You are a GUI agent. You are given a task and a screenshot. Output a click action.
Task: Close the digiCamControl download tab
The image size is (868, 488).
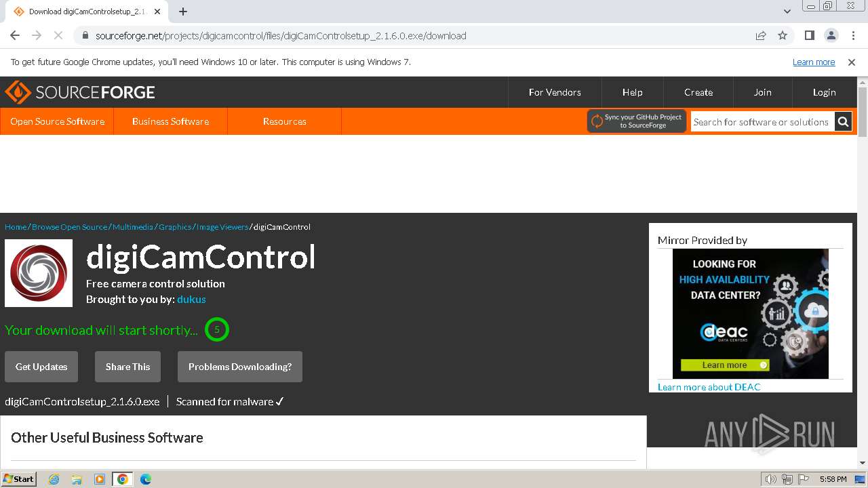click(x=157, y=12)
